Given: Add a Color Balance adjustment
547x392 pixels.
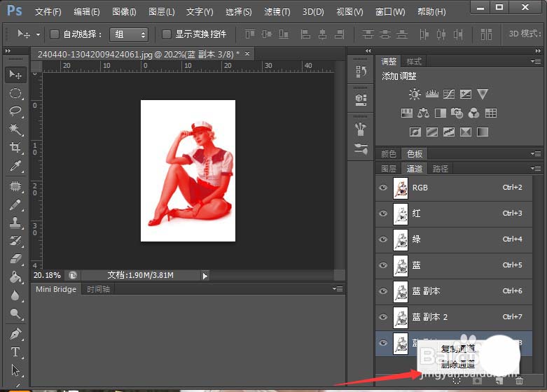Looking at the screenshot, I should (424, 113).
